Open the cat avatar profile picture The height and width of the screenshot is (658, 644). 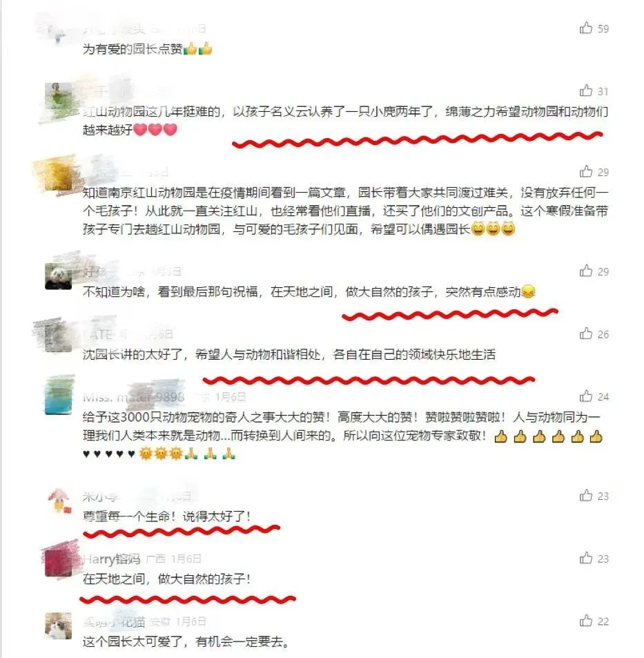click(x=58, y=626)
